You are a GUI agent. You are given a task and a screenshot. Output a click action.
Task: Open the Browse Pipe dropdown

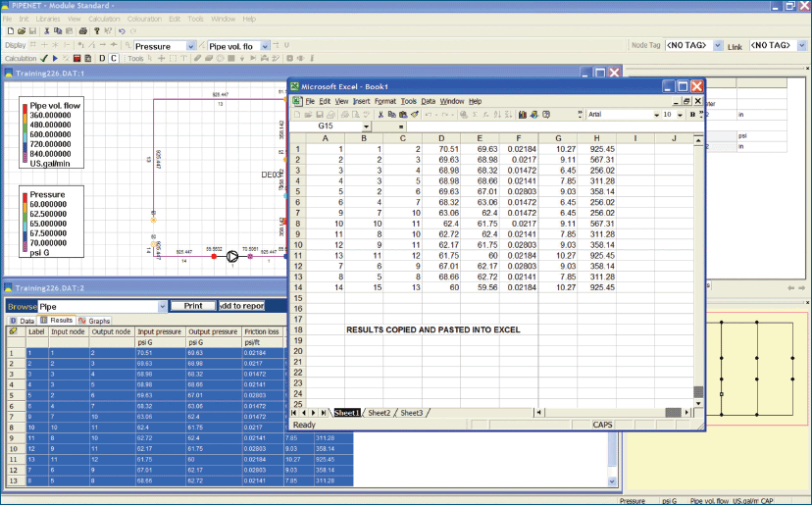(x=162, y=307)
